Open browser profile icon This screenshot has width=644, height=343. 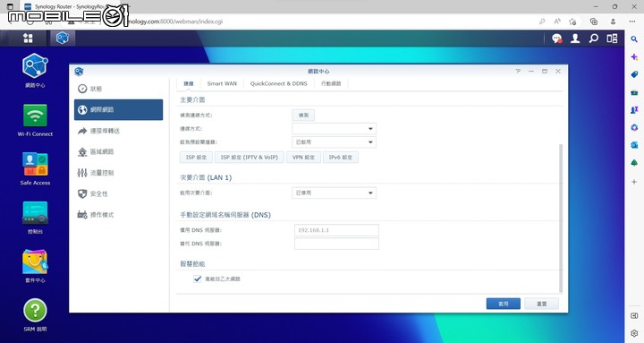pyautogui.click(x=613, y=21)
